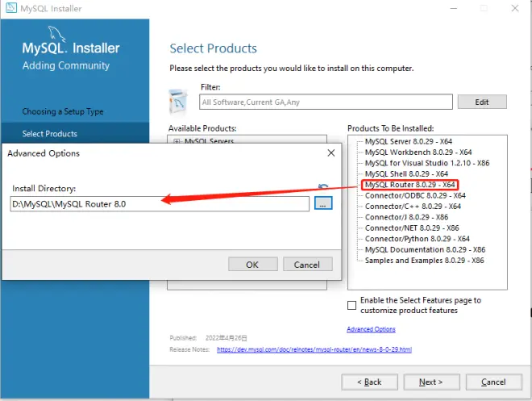This screenshot has height=401, width=532.
Task: Click the MySQL dolphin logo
Action: pos(56,33)
